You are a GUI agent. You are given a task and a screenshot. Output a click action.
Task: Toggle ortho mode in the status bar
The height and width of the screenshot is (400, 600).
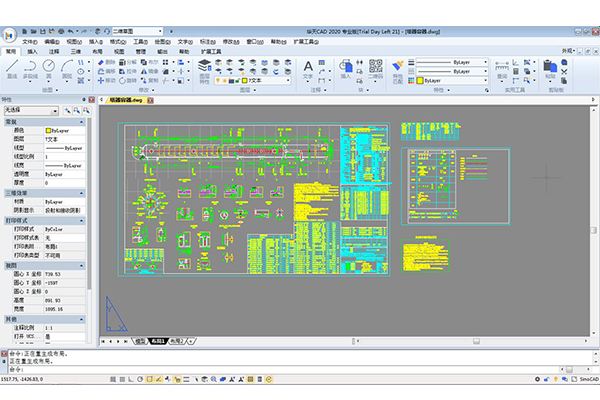point(131,379)
